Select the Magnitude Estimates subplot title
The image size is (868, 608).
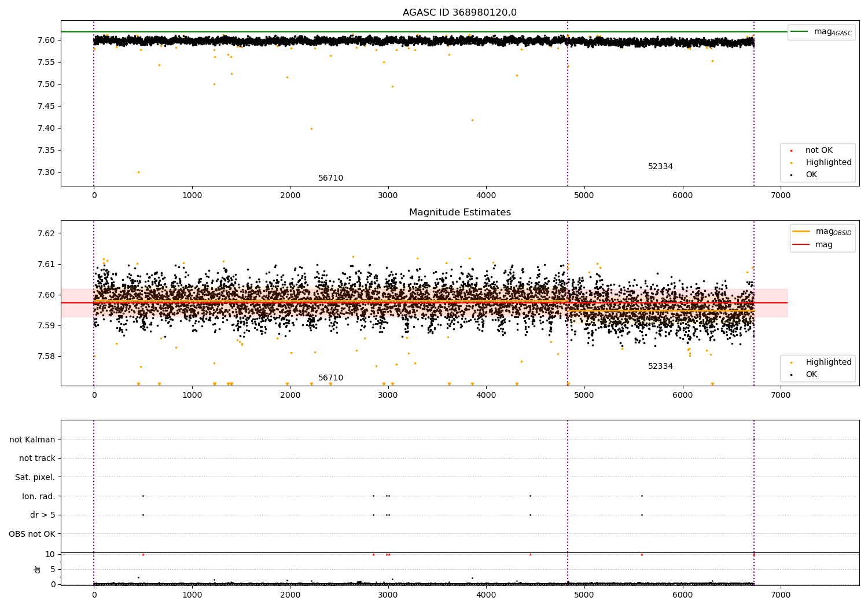(459, 213)
